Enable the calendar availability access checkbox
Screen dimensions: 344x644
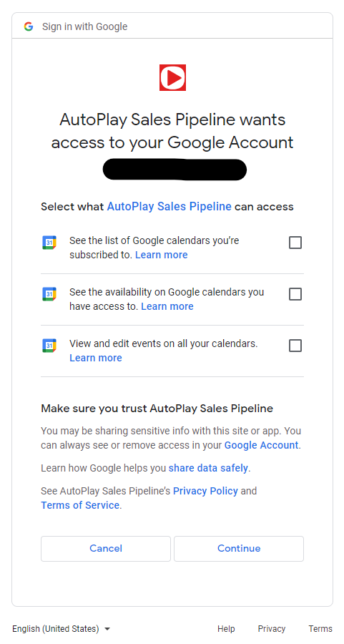[x=295, y=294]
